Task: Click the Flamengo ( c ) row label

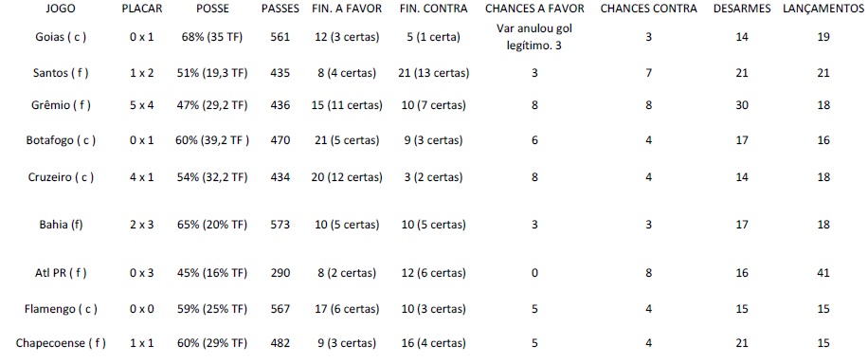Action: [x=61, y=309]
